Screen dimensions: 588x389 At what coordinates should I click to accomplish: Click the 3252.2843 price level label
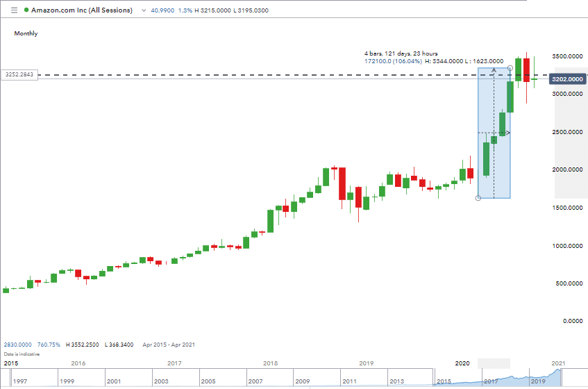[x=19, y=74]
